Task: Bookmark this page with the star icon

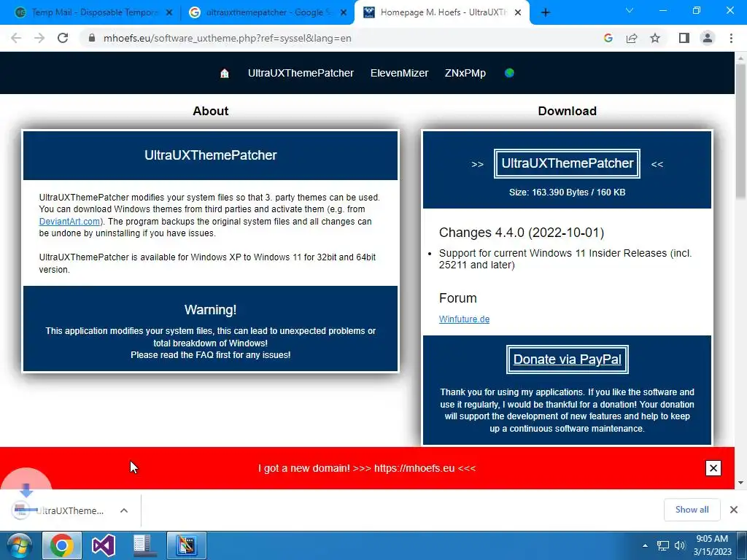Action: 655,38
